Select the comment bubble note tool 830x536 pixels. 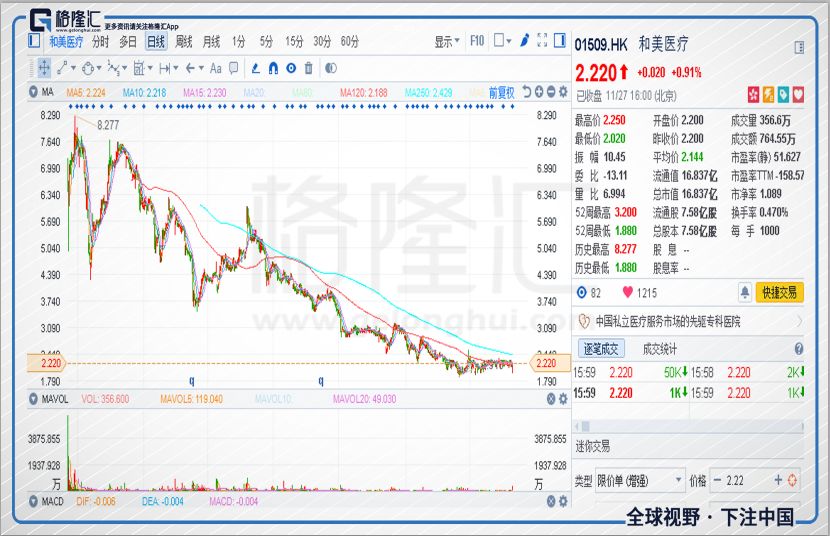pos(233,68)
